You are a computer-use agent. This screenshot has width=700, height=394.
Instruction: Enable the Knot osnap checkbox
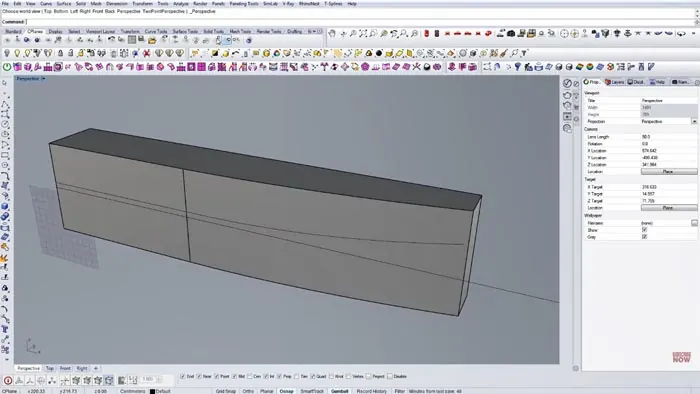click(x=331, y=377)
